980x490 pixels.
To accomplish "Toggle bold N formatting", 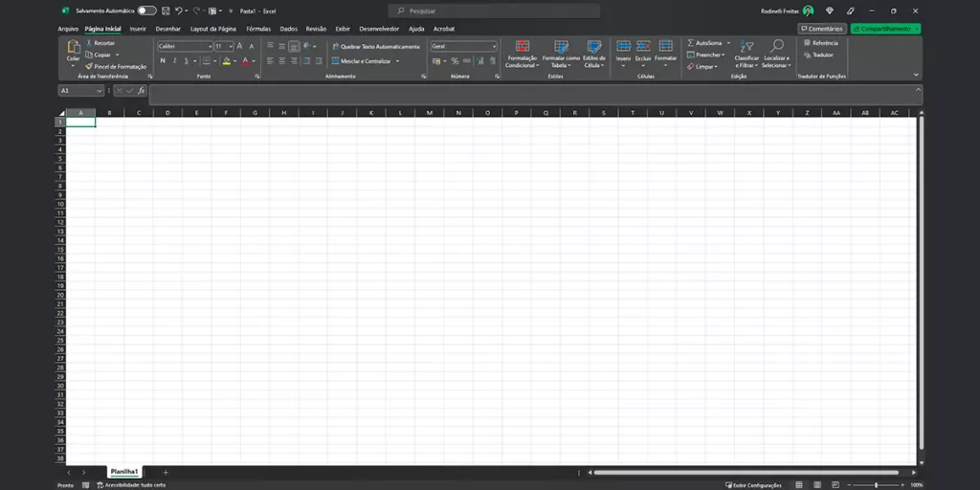I will (163, 60).
